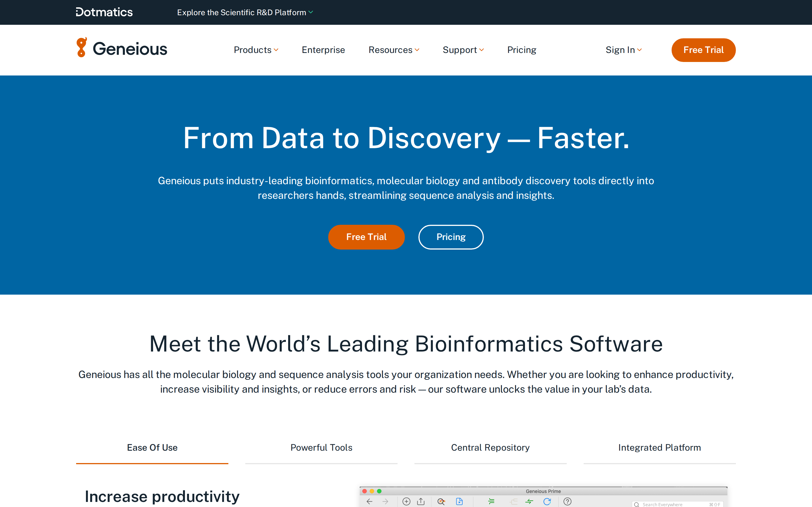Click the question mark Help icon

point(567,501)
